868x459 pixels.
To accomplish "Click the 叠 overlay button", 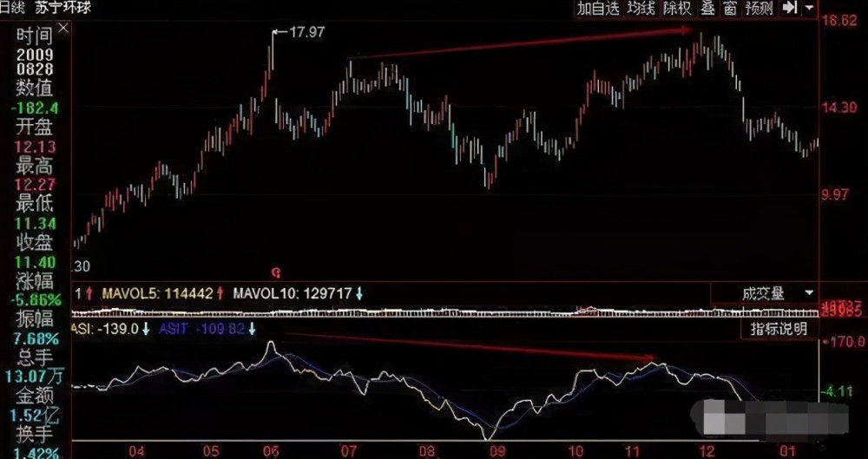I will [x=707, y=9].
